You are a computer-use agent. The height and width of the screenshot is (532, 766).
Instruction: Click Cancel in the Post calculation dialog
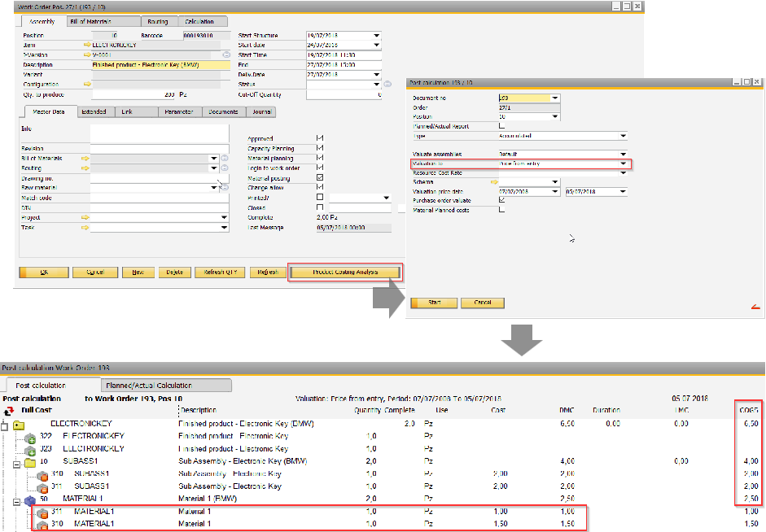[483, 303]
